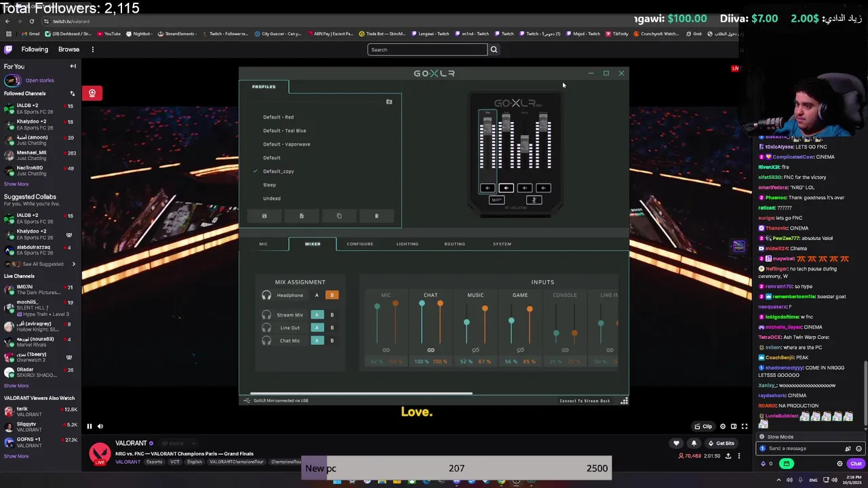
Task: Show More followed channels
Action: click(x=16, y=184)
